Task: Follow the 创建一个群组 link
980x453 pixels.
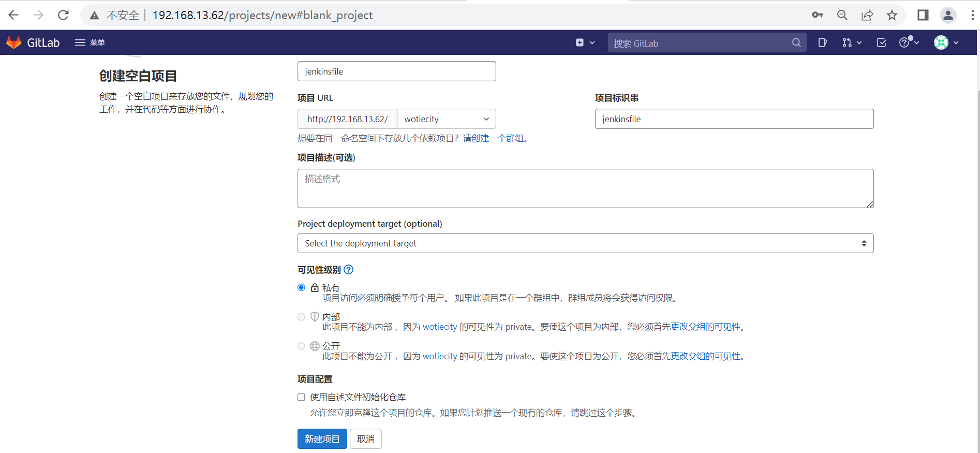Action: tap(497, 138)
